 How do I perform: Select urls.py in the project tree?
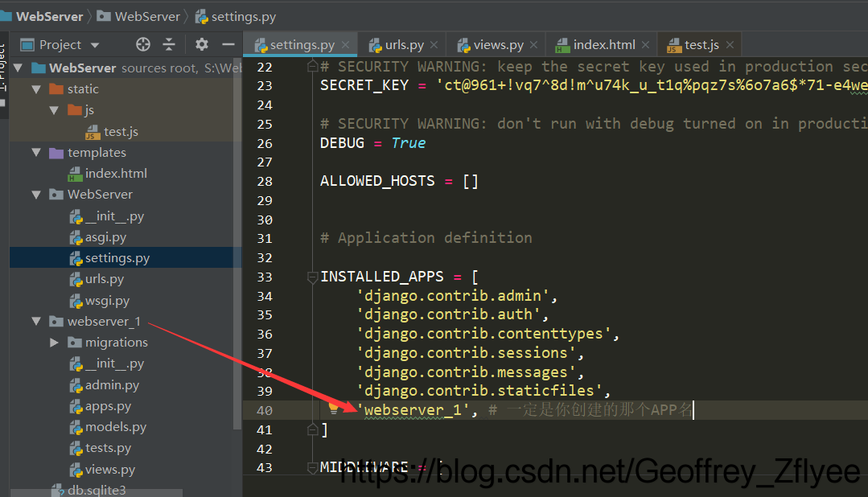tap(105, 279)
